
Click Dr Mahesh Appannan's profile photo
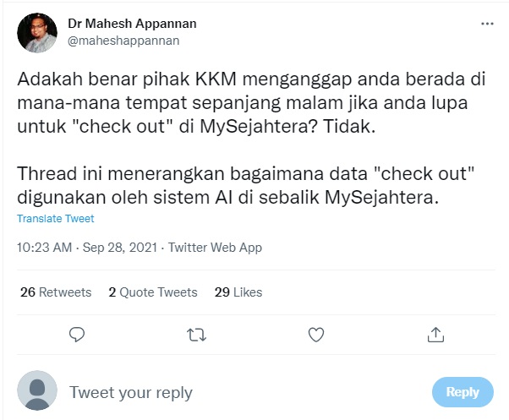[36, 32]
